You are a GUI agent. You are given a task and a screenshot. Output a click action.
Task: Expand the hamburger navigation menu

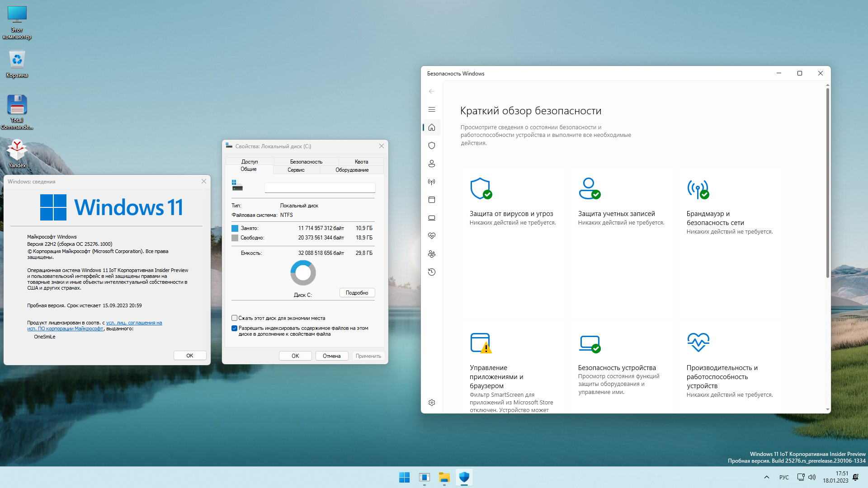coord(432,109)
